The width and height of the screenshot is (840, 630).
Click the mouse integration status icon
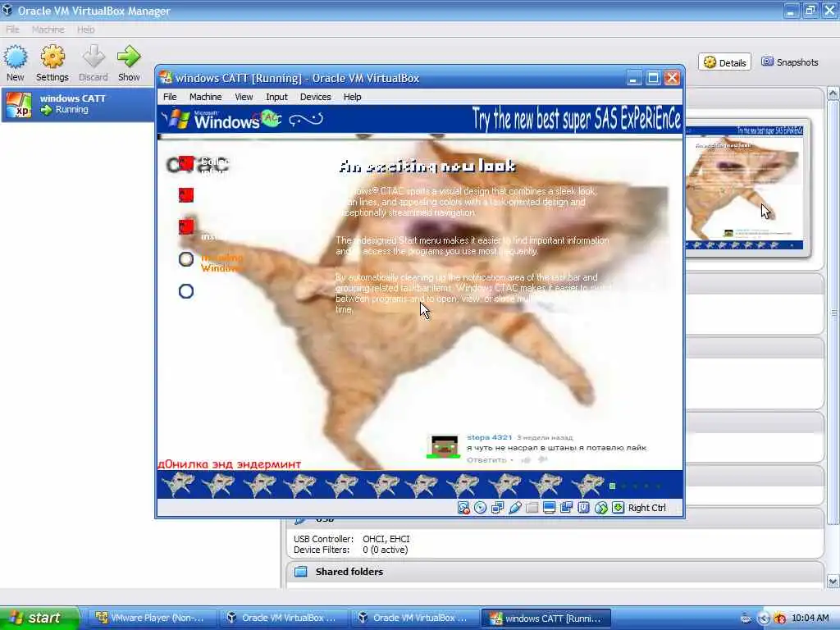[601, 507]
